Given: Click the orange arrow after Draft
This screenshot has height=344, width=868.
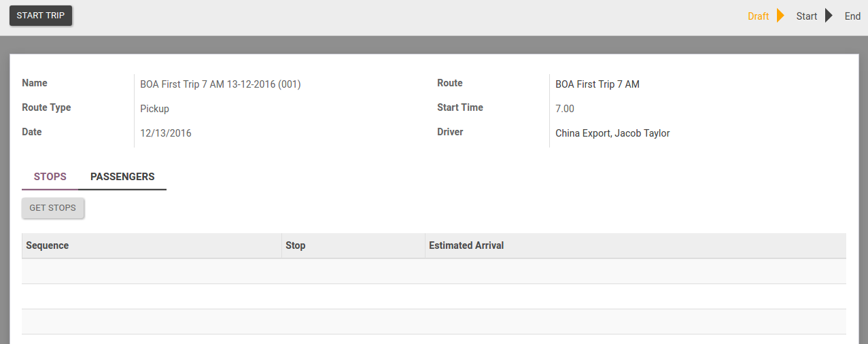Looking at the screenshot, I should coord(781,16).
